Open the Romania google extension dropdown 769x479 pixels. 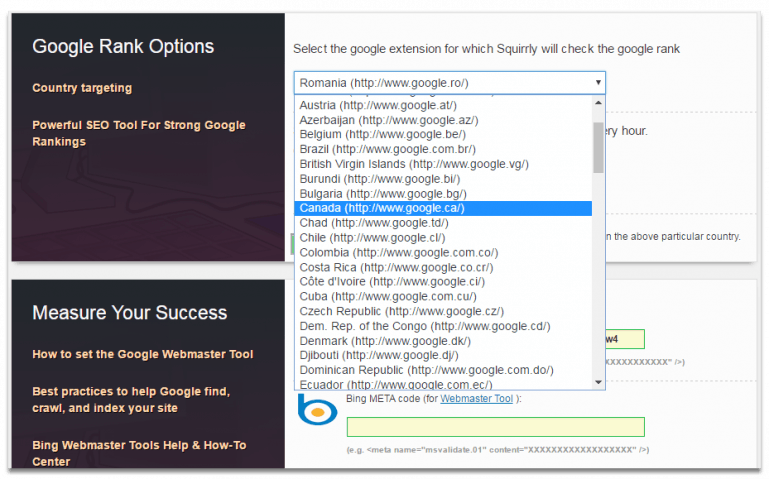pyautogui.click(x=450, y=83)
